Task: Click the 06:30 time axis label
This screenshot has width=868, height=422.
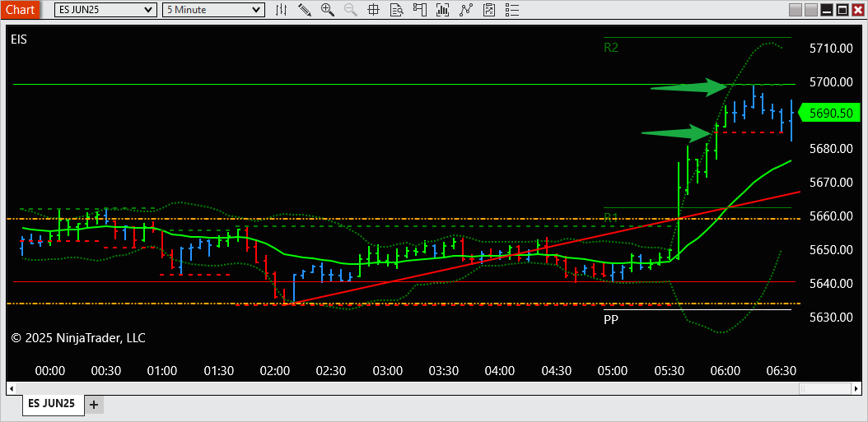Action: pyautogui.click(x=782, y=370)
